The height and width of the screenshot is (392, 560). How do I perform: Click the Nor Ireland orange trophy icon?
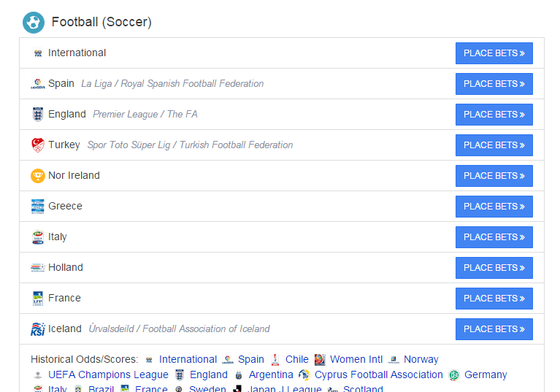38,176
